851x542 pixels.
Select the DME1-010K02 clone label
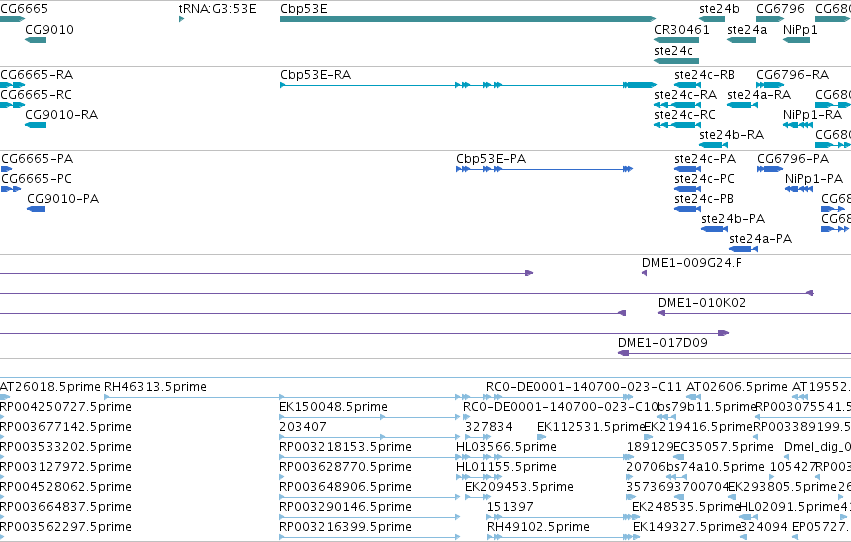click(702, 302)
